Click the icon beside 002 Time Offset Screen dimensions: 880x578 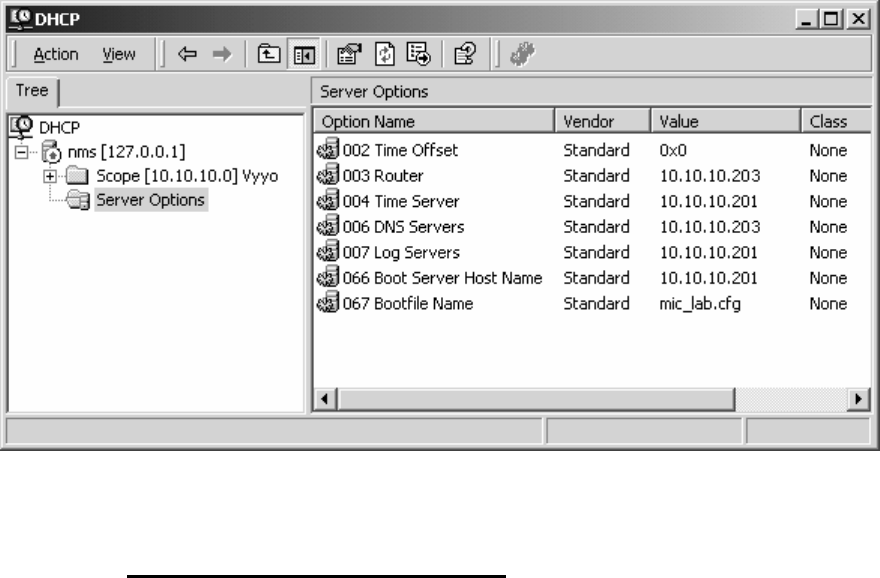click(328, 149)
